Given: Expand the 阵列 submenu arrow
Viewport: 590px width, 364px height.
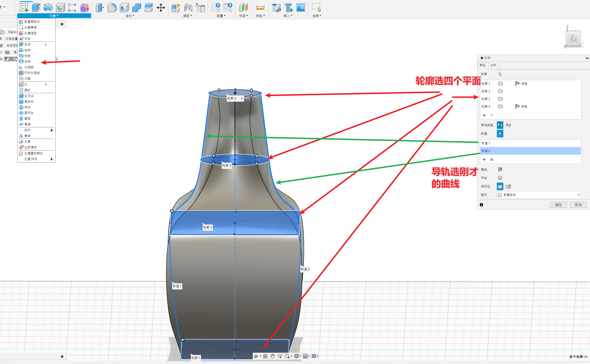Looking at the screenshot, I should 52,130.
